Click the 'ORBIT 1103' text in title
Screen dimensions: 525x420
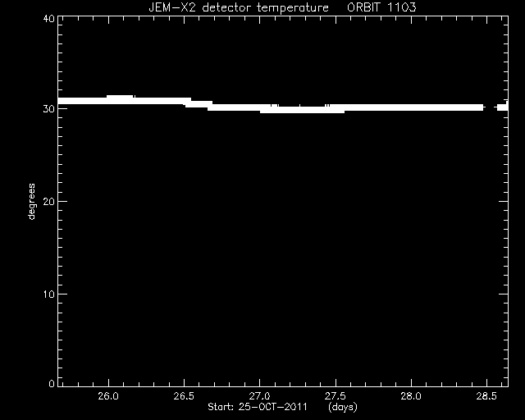tap(381, 7)
